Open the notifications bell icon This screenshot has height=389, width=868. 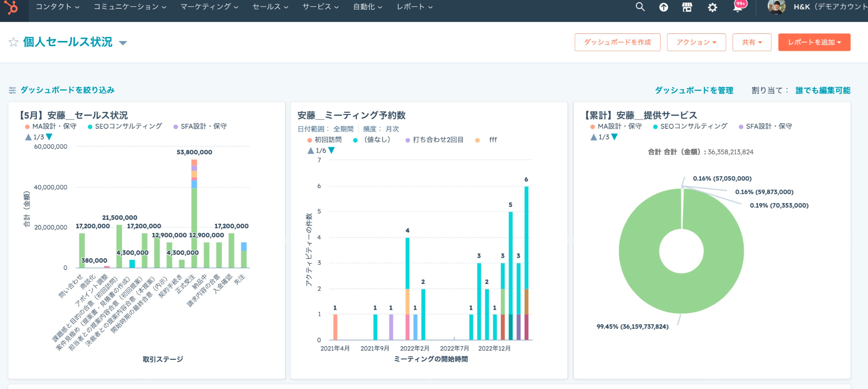point(738,7)
